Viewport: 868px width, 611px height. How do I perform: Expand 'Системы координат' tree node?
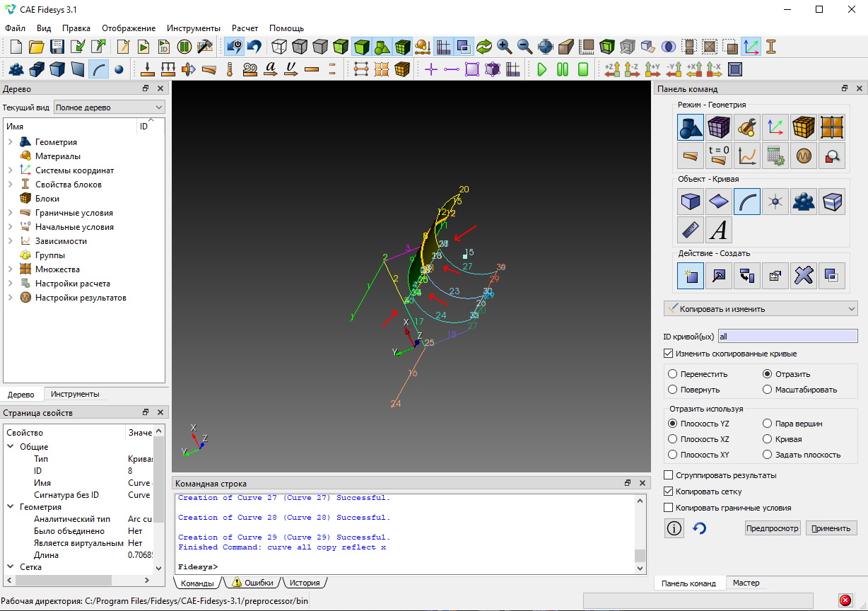(11, 170)
